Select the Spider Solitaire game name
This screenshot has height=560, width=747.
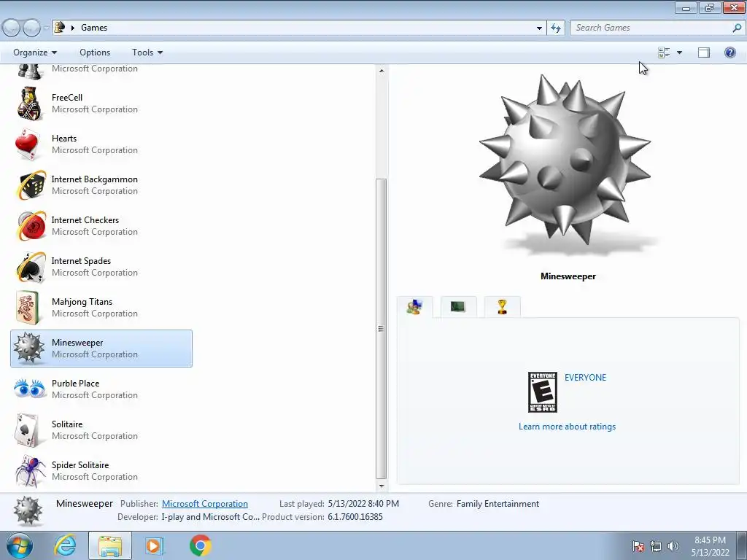[x=80, y=465]
